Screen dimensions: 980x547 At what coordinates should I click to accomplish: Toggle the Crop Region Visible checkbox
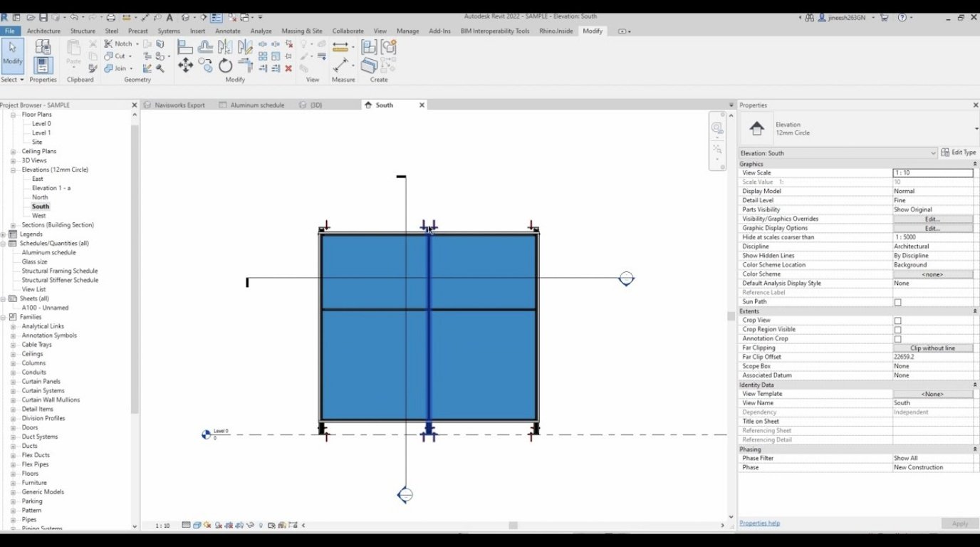pos(897,330)
